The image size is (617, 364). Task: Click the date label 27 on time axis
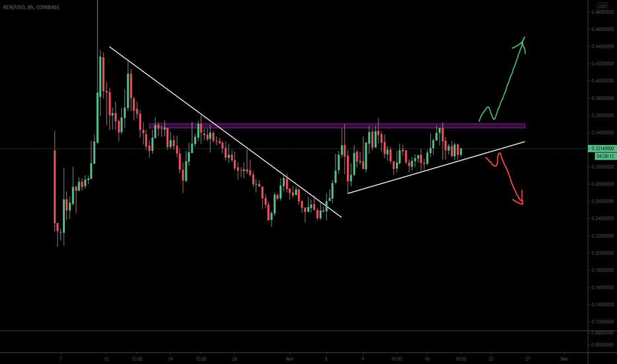(528, 359)
